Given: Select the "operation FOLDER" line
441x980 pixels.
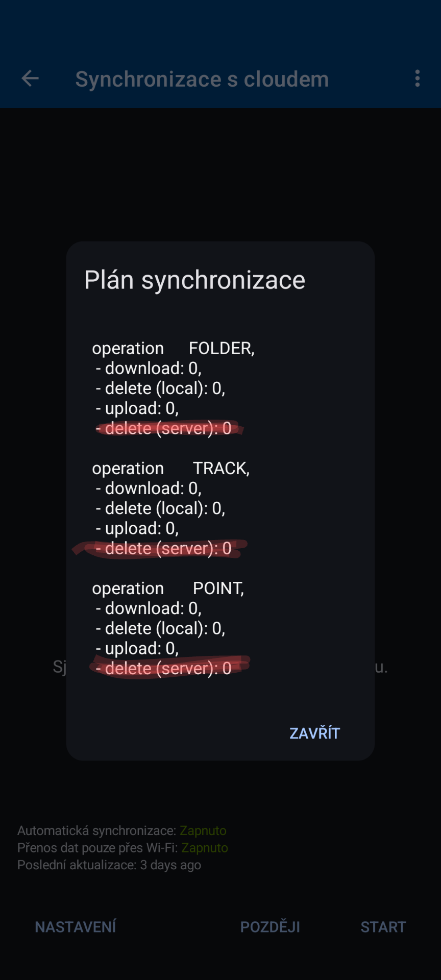Looking at the screenshot, I should [x=173, y=348].
